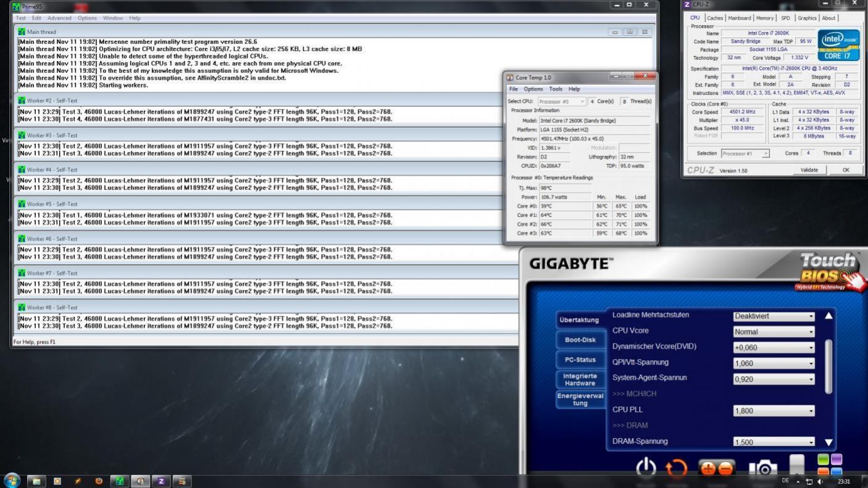Click the white up arrow in TouchBIOS list
The width and height of the screenshot is (868, 488).
[828, 316]
